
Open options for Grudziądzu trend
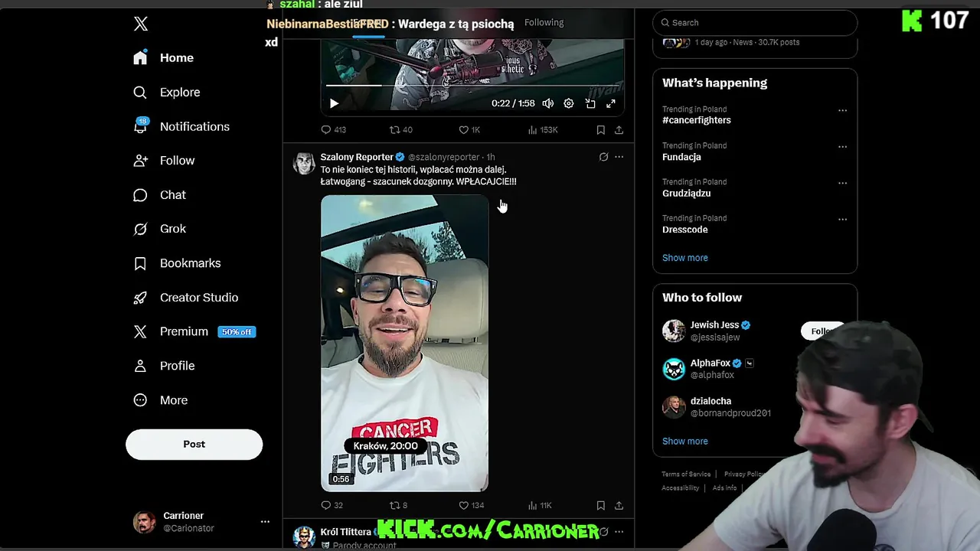click(842, 183)
